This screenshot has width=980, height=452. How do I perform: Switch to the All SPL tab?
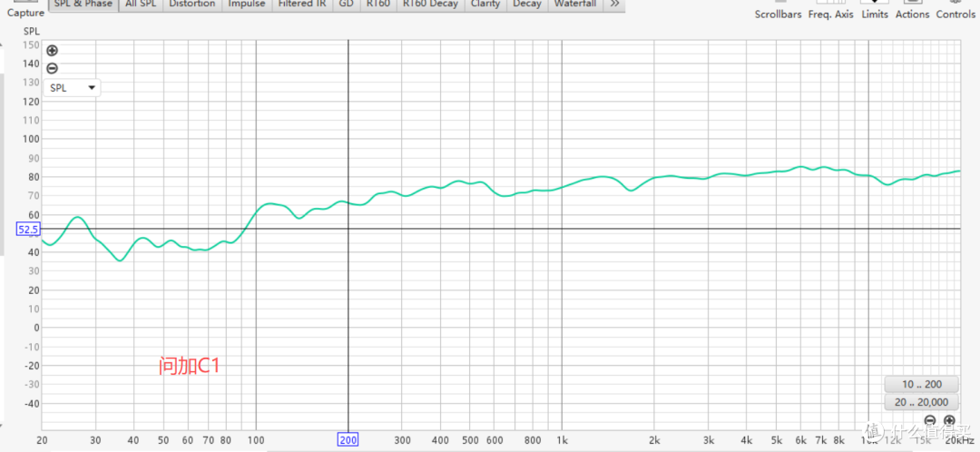coord(141,5)
